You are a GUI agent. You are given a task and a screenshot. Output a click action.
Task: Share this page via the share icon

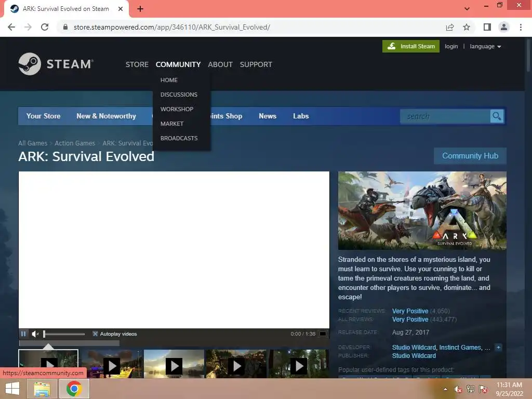[450, 27]
